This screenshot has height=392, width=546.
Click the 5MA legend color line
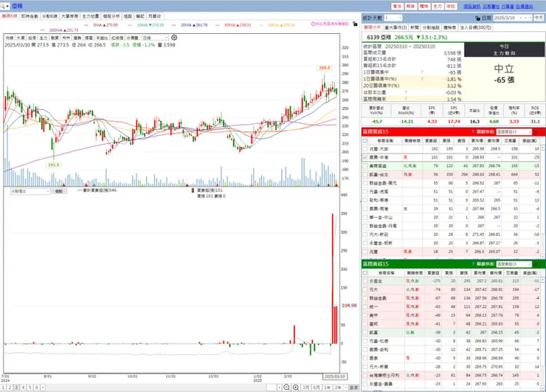pyautogui.click(x=86, y=25)
